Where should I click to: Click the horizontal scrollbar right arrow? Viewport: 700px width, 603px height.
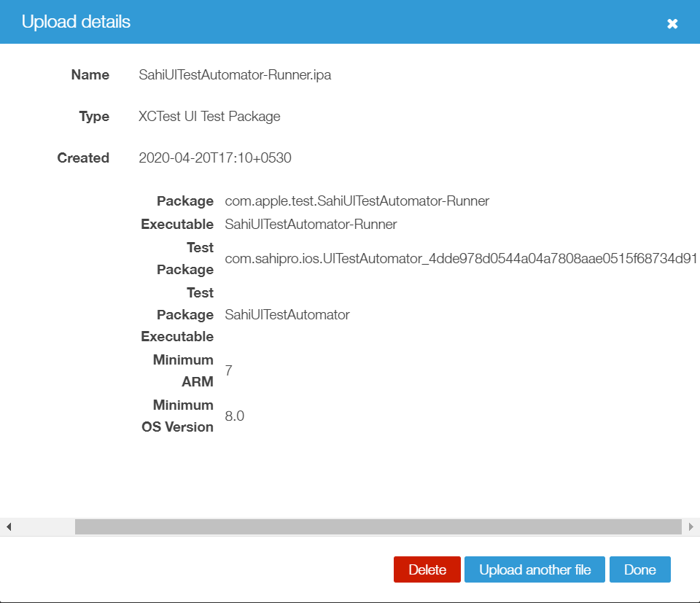point(691,526)
